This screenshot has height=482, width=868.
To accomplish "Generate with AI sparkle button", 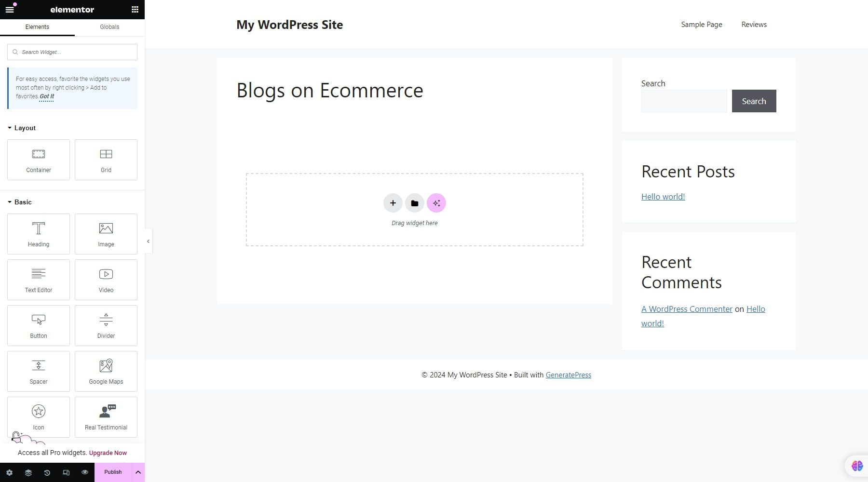I will [436, 203].
